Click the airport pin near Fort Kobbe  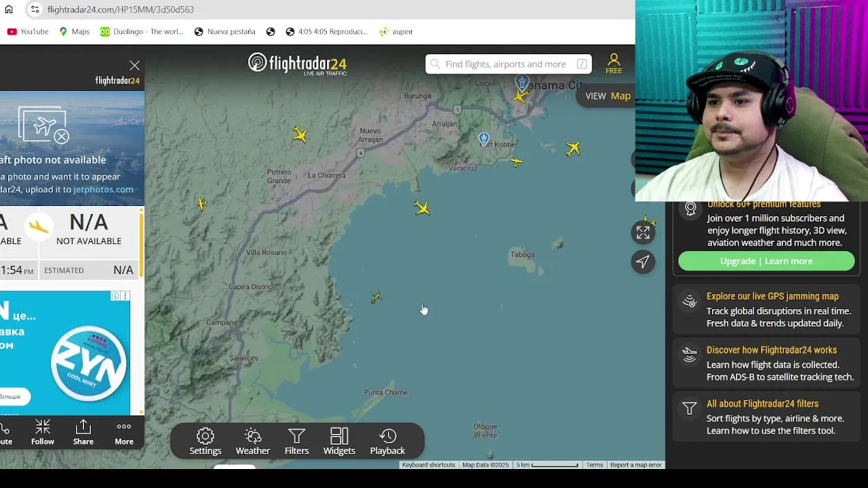point(484,139)
